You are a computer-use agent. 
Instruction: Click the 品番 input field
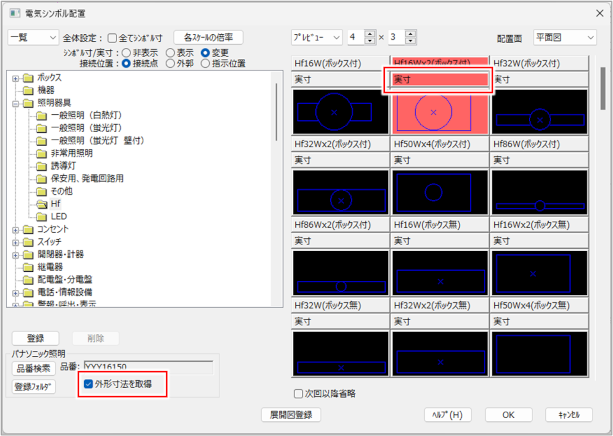148,367
